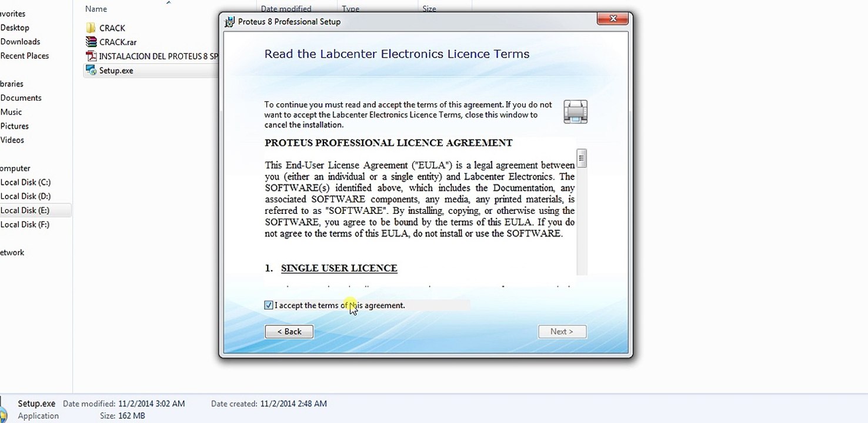
Task: Print the licence terms using the printer icon
Action: (575, 111)
